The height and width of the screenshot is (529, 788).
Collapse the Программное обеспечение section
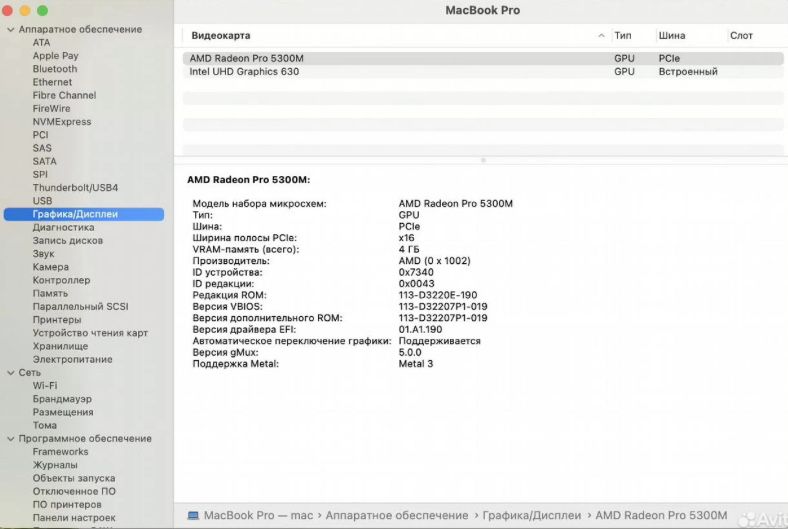[11, 439]
